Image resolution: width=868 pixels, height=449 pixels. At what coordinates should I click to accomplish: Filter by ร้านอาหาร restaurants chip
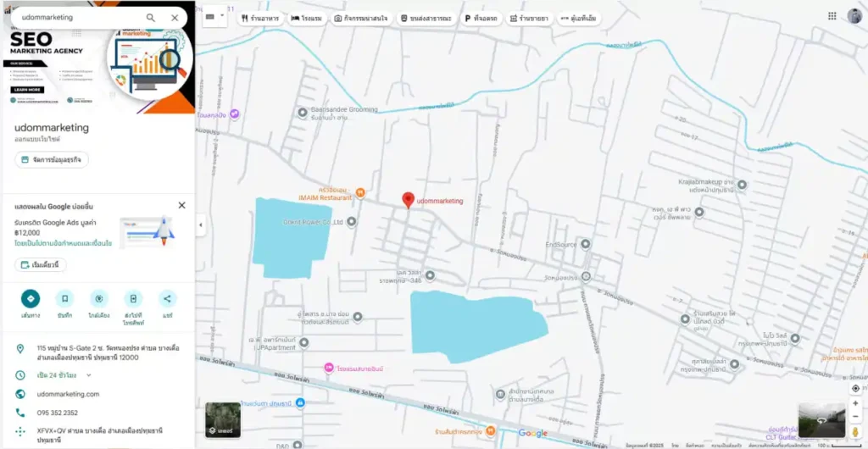tap(260, 19)
